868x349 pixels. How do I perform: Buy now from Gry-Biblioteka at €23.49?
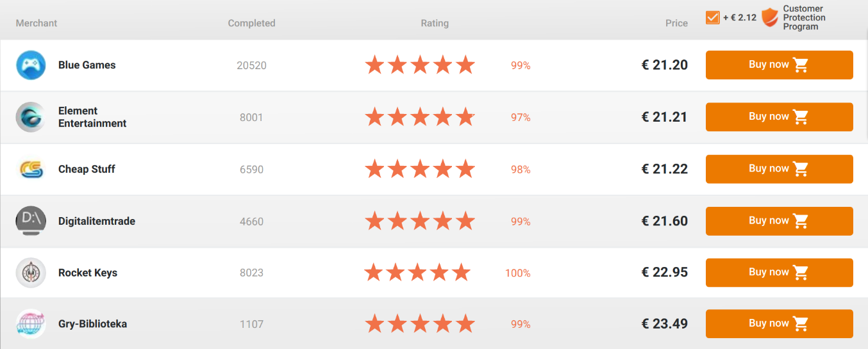pos(779,324)
